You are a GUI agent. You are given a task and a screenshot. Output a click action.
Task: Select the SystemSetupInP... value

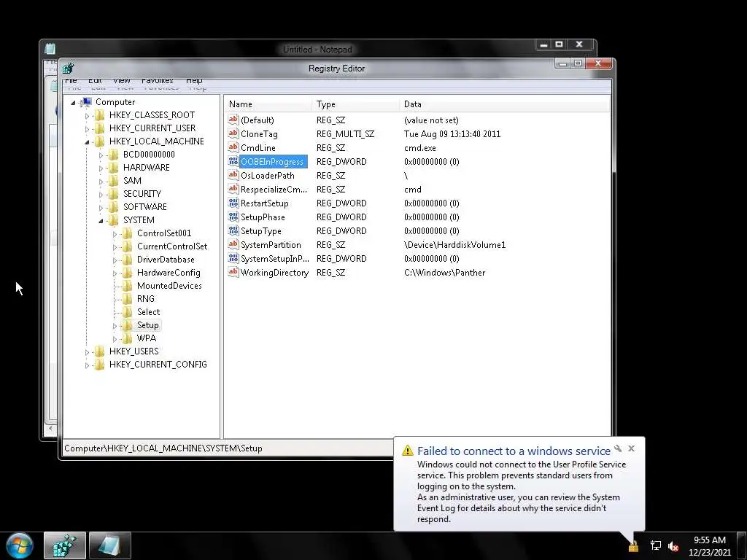pyautogui.click(x=275, y=259)
